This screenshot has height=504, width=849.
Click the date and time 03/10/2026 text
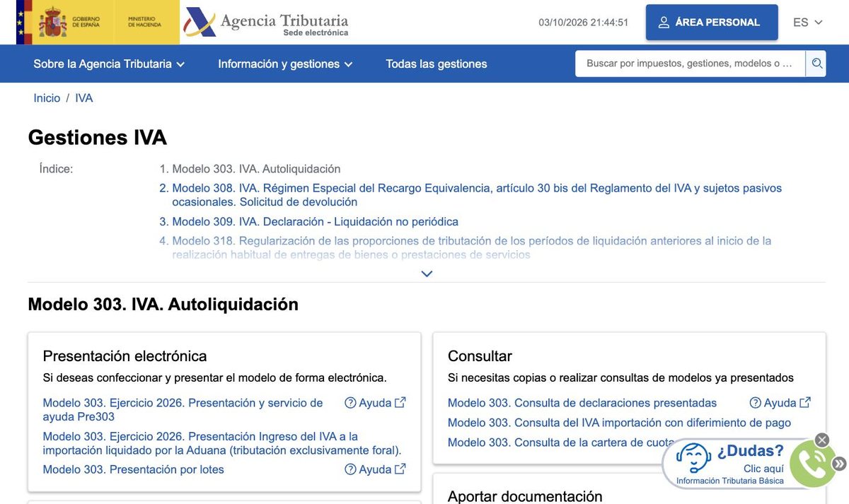pyautogui.click(x=584, y=23)
